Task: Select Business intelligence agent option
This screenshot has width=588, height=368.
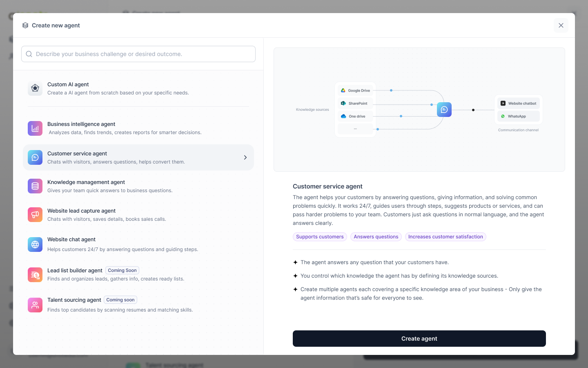Action: [138, 128]
